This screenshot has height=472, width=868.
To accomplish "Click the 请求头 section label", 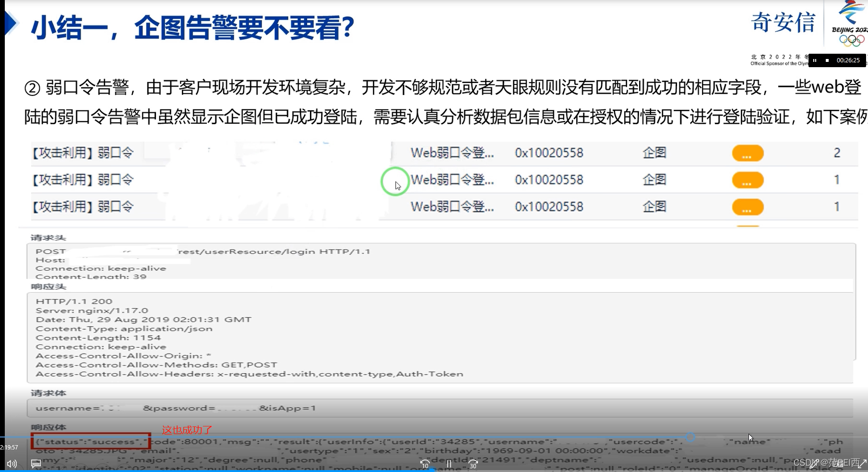I will 48,238.
